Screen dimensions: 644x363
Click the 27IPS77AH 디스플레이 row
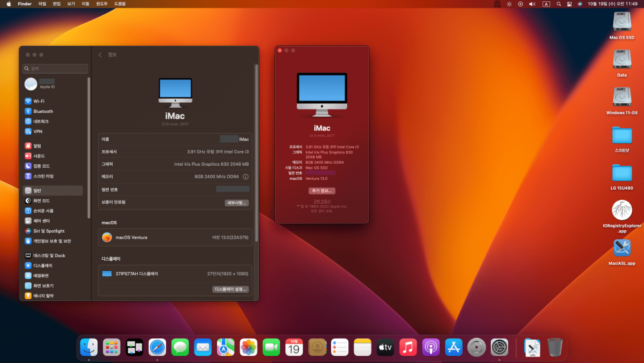(175, 274)
